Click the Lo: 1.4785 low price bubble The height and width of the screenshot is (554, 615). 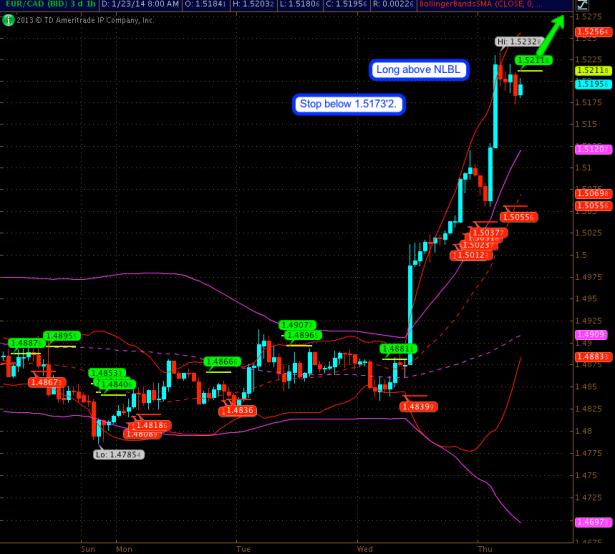click(x=119, y=454)
